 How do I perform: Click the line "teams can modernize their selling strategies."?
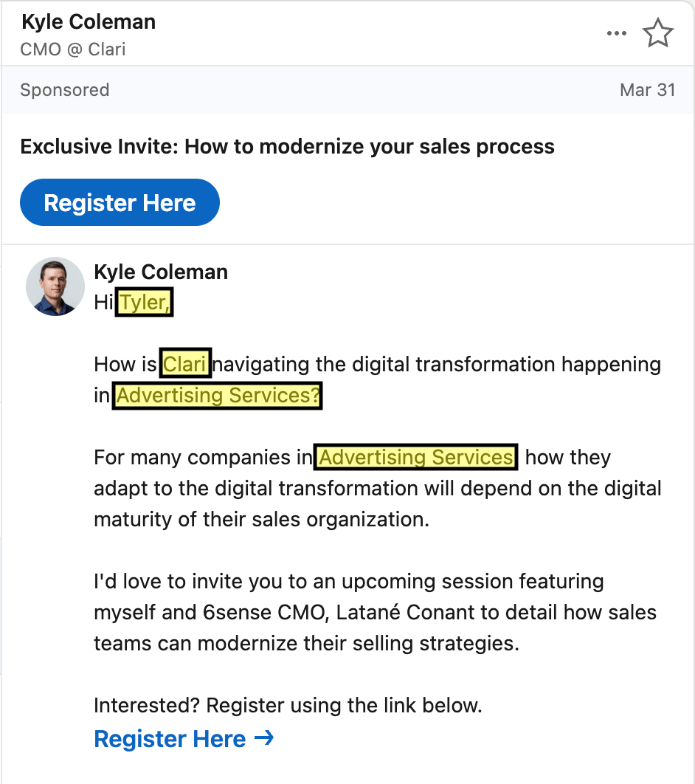coord(307,644)
